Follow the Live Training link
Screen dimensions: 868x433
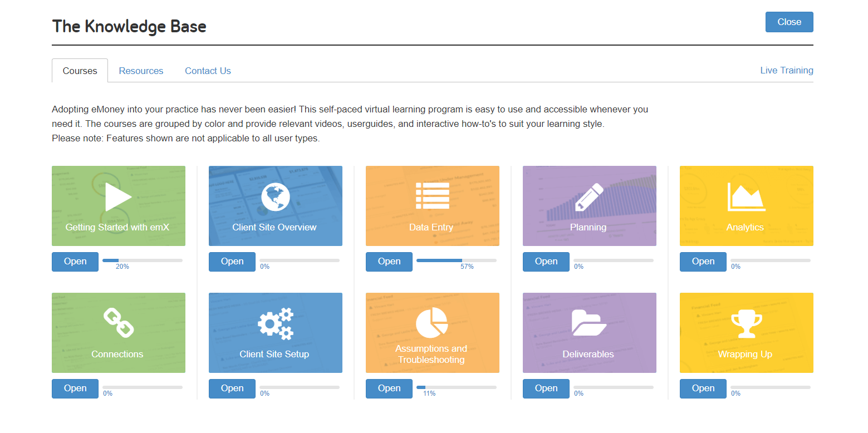click(x=787, y=70)
